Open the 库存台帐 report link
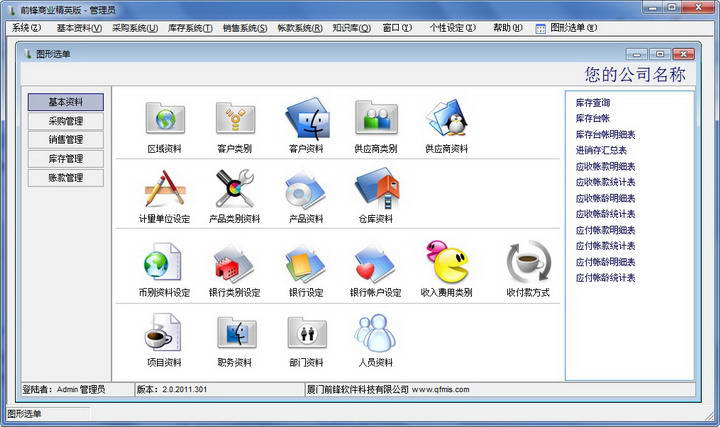Screen dimensions: 720x427 pyautogui.click(x=593, y=118)
